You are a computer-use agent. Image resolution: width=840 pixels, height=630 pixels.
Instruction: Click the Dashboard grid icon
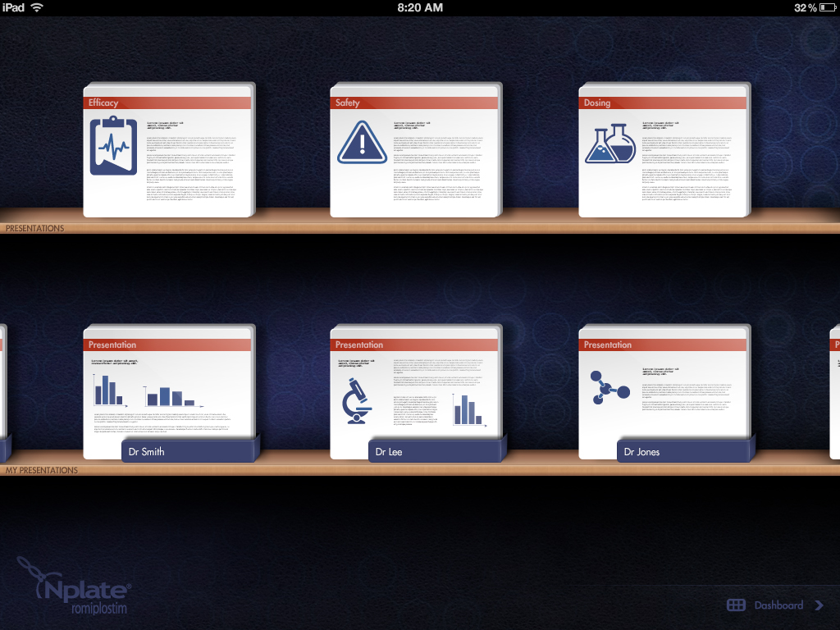[x=736, y=605]
